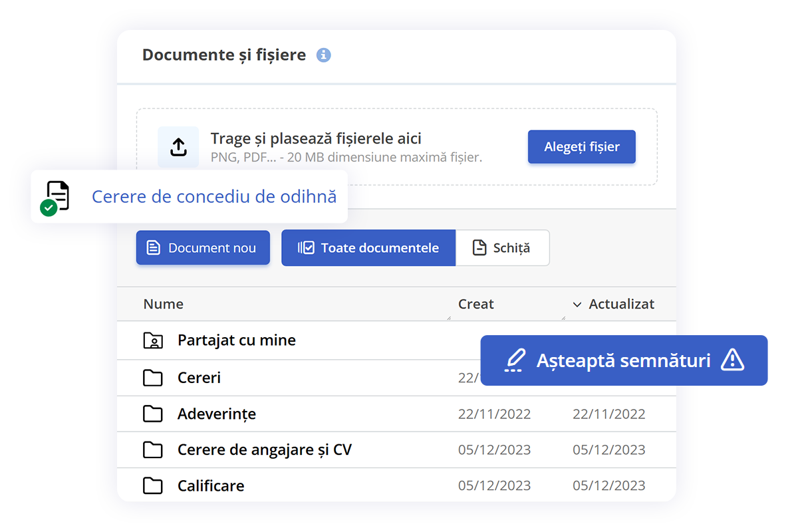Click the Creat date in the Calificare row
Viewport: 798px width, 532px height.
[x=495, y=485]
